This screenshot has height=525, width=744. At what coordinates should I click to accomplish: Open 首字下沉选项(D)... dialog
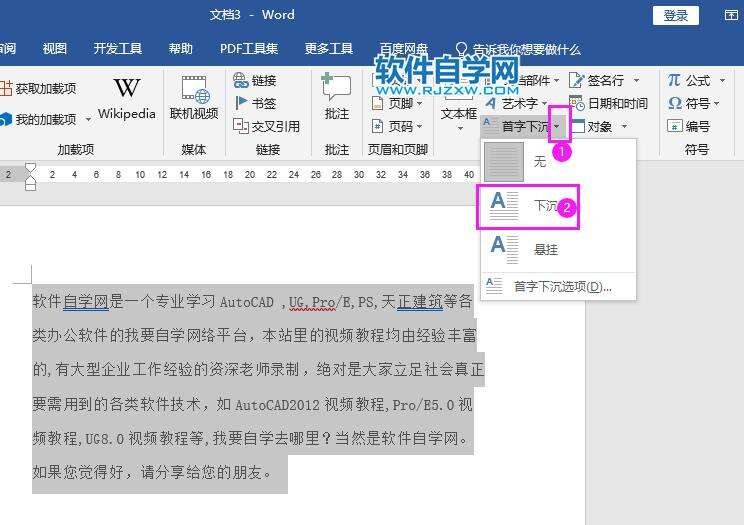click(x=558, y=287)
